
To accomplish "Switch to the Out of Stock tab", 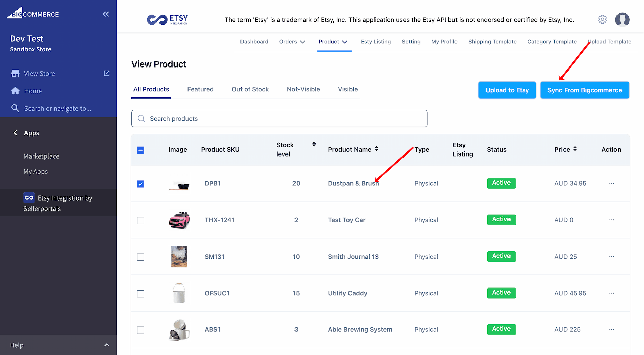I will (250, 89).
